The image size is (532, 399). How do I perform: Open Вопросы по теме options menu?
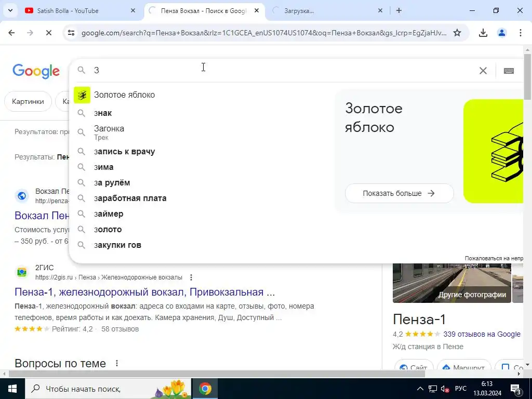coord(117,363)
